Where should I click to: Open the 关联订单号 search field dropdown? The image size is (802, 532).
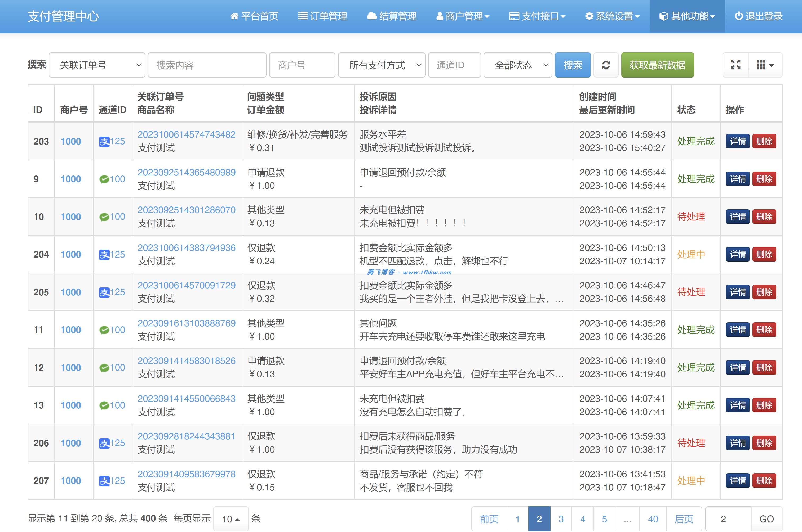97,65
